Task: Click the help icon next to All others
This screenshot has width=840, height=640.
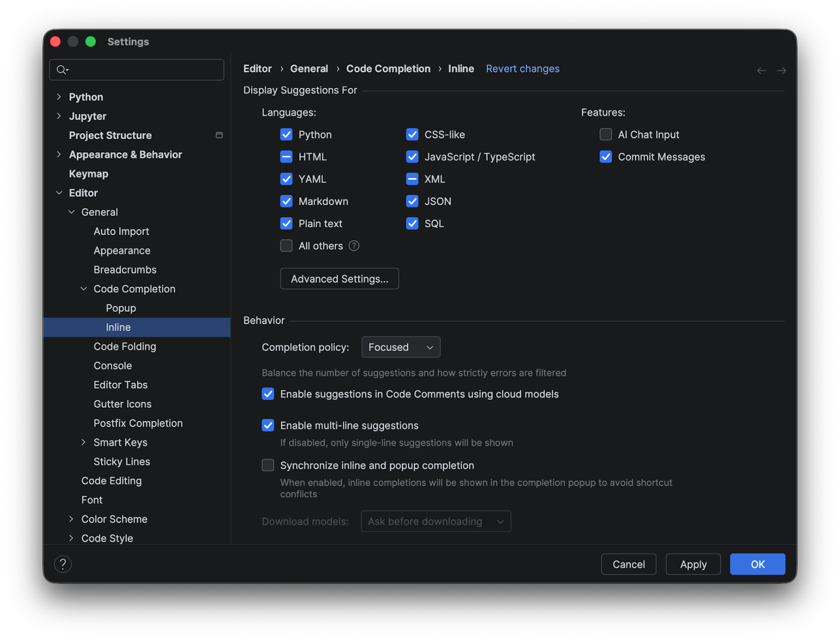Action: point(354,246)
